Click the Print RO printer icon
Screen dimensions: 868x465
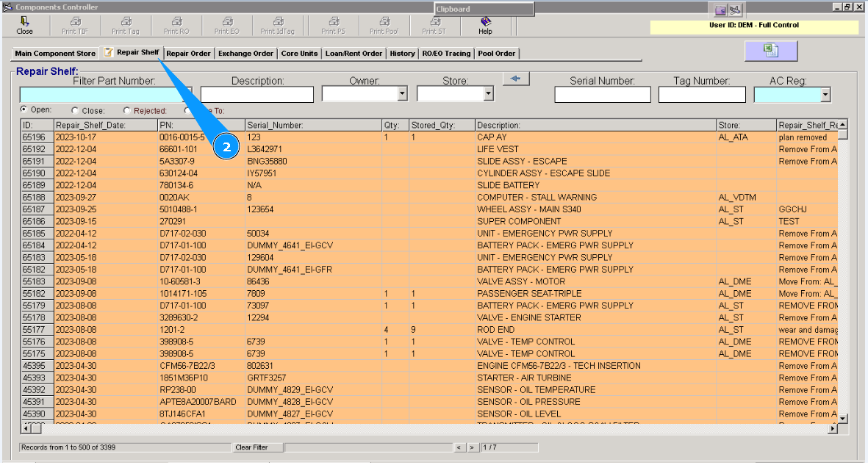pyautogui.click(x=176, y=26)
